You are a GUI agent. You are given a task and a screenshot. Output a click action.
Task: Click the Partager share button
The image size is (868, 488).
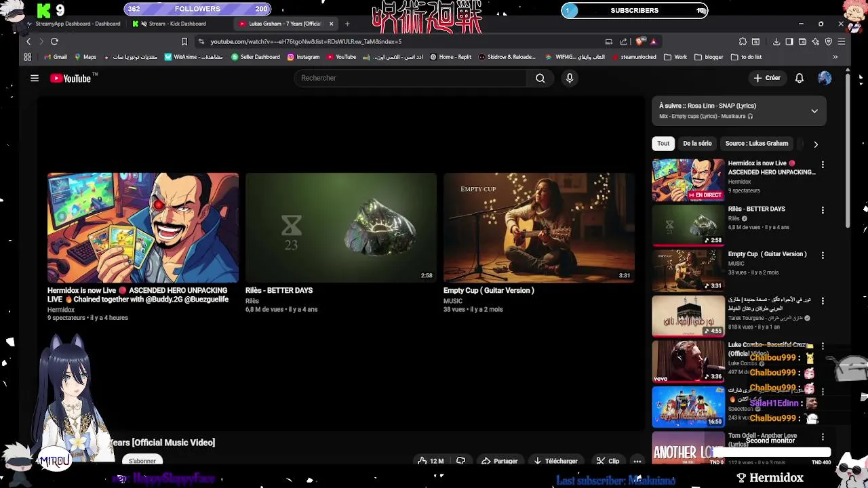[499, 461]
